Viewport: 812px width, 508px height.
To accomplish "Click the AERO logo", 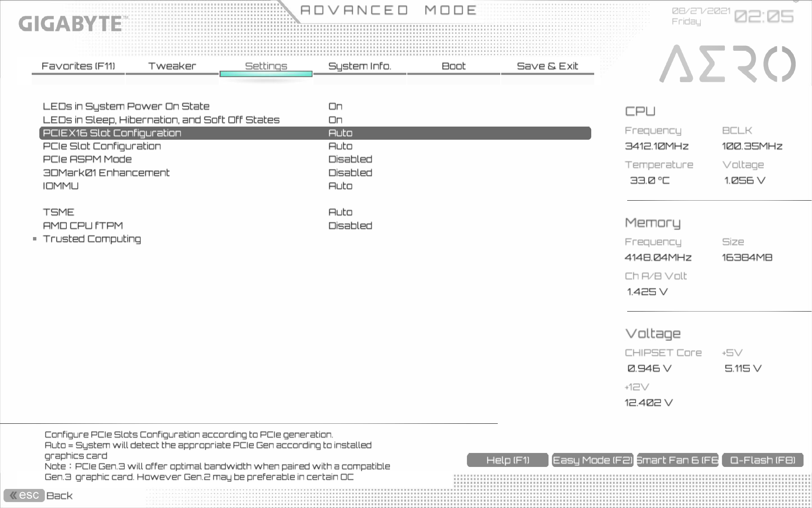I will 727,64.
